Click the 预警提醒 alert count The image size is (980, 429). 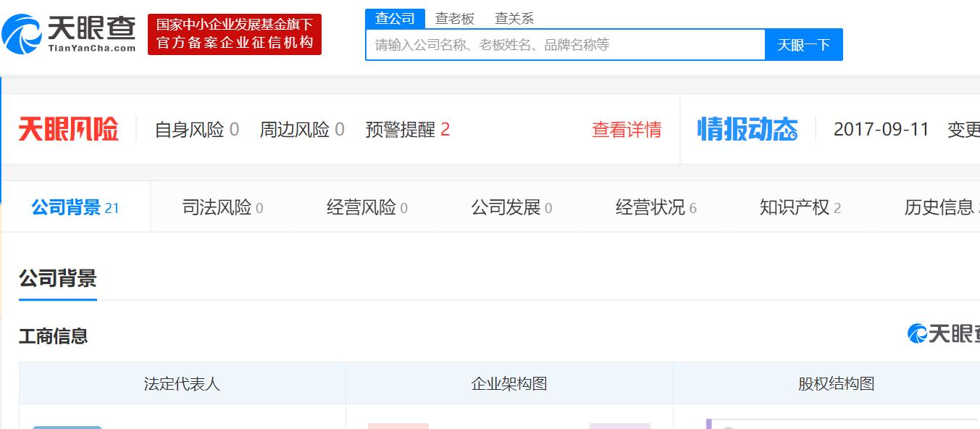point(448,130)
